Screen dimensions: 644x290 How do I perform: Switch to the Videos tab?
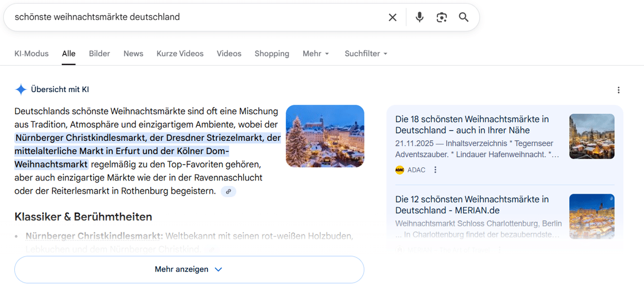[x=229, y=53]
